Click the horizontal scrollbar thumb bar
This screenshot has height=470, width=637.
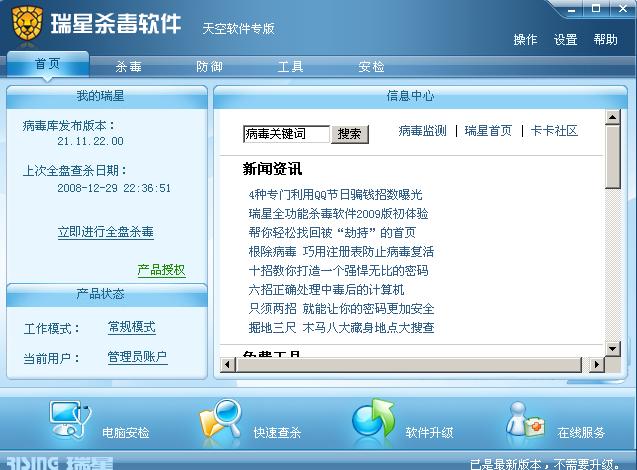pyautogui.click(x=409, y=364)
